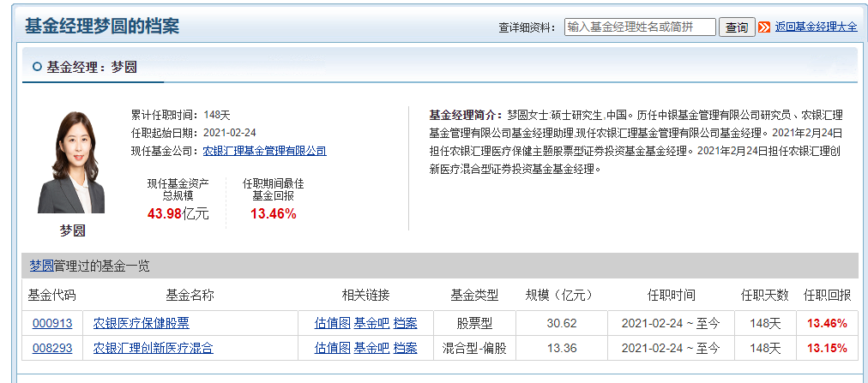Open 估值图 for 农银医疗保健股票

click(332, 323)
